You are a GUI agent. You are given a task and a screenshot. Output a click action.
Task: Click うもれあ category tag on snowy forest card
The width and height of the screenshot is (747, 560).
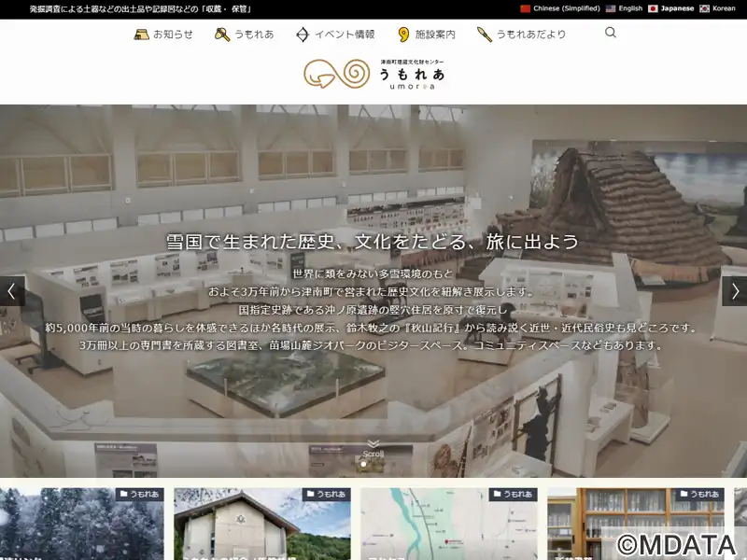(139, 495)
